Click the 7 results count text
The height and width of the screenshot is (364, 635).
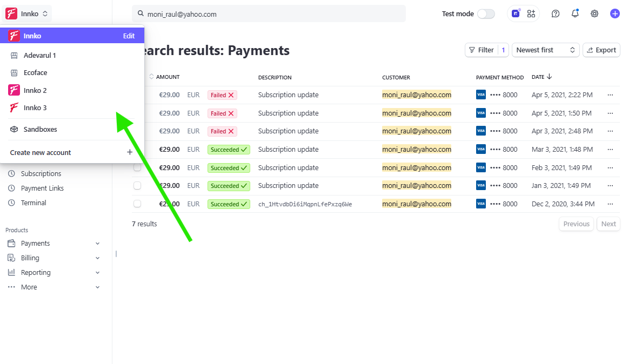point(144,224)
